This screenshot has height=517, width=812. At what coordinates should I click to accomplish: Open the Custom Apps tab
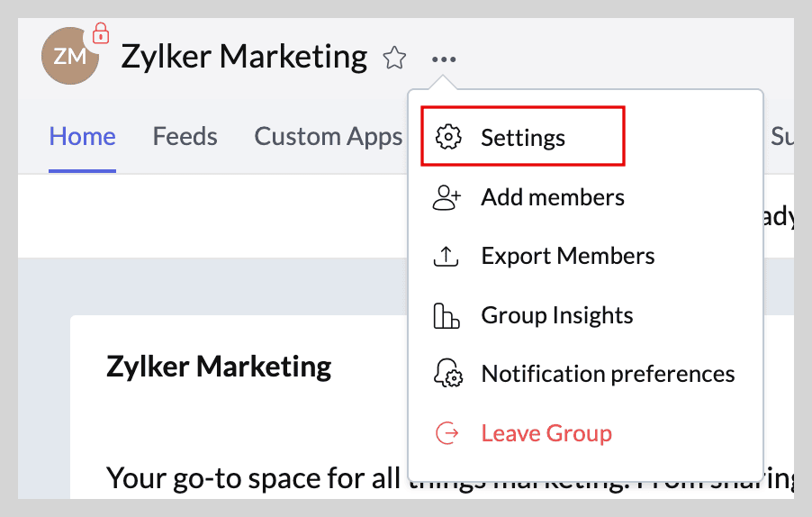tap(328, 137)
